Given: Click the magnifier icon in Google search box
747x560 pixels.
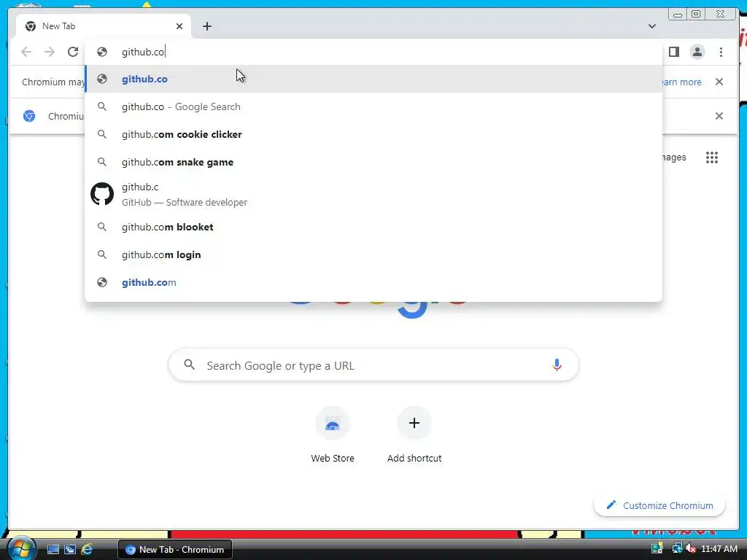Looking at the screenshot, I should click(x=189, y=365).
